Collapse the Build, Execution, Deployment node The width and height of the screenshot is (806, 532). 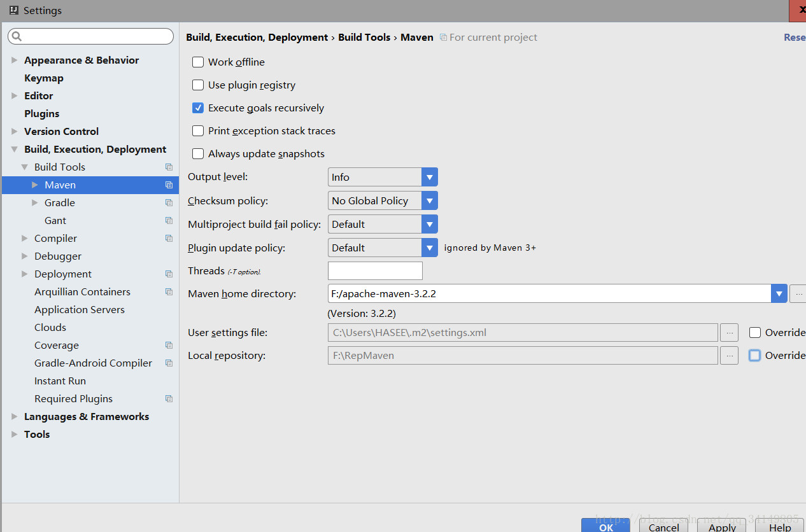click(x=15, y=149)
